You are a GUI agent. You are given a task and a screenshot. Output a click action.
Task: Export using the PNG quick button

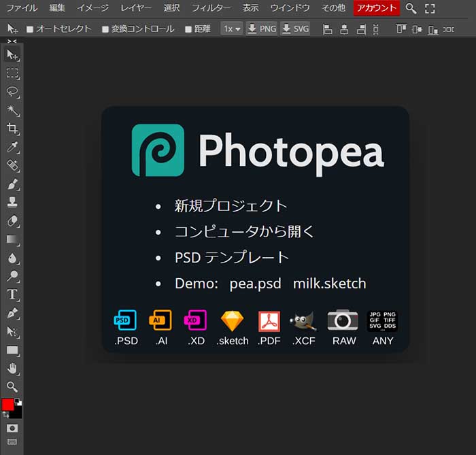[x=261, y=29]
